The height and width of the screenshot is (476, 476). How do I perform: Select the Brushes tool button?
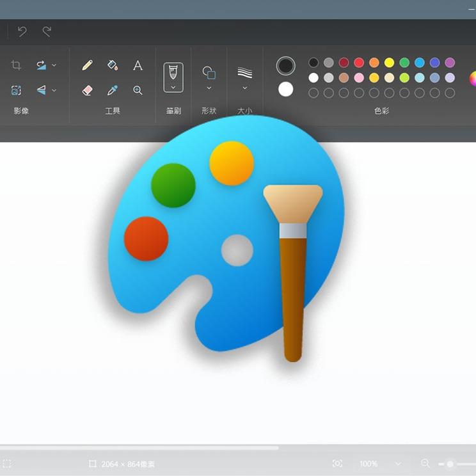tap(173, 72)
